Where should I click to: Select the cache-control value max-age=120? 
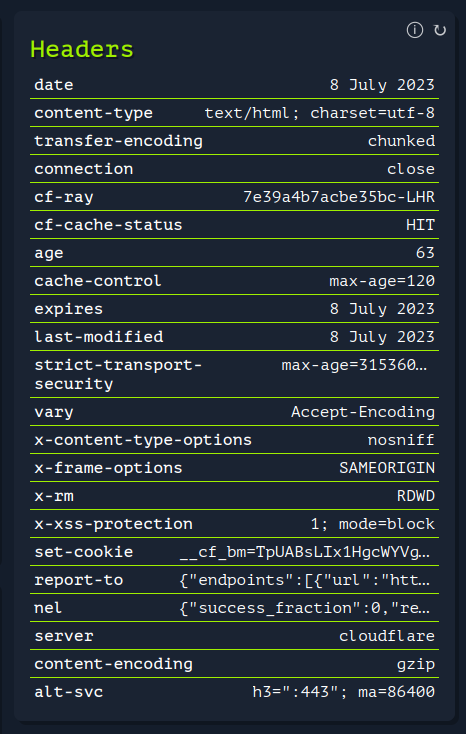coord(382,281)
